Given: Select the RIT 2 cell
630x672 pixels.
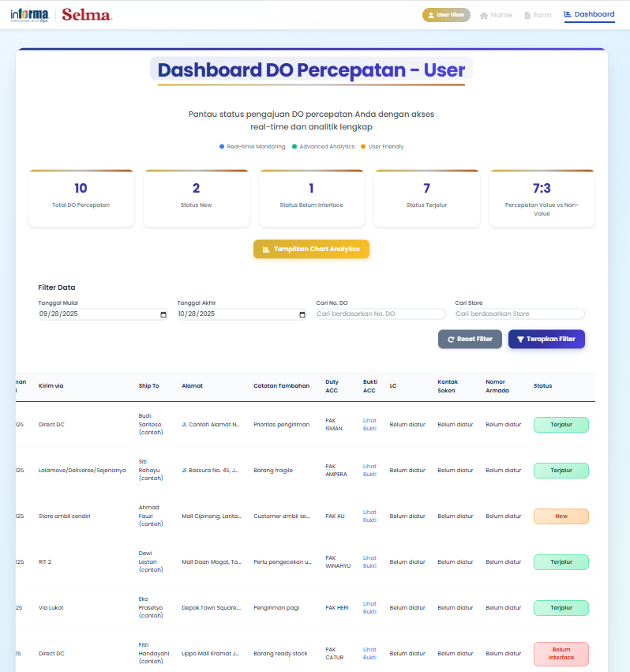Looking at the screenshot, I should [x=44, y=562].
